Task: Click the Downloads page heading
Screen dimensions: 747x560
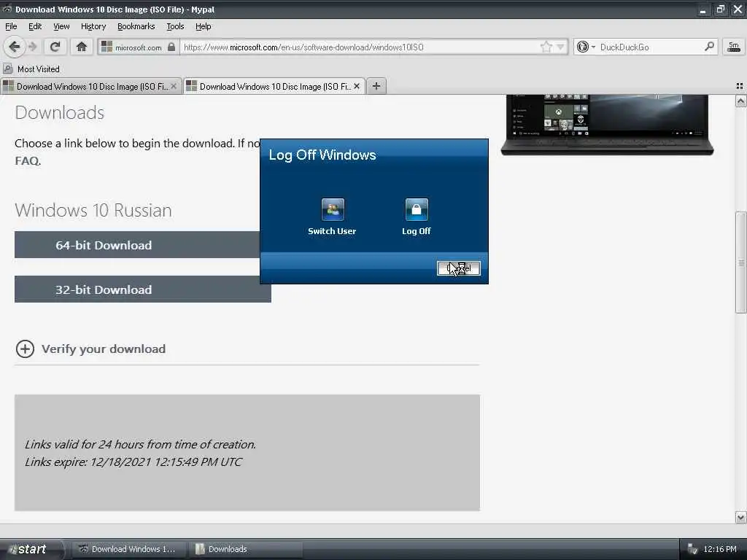Action: [x=60, y=113]
